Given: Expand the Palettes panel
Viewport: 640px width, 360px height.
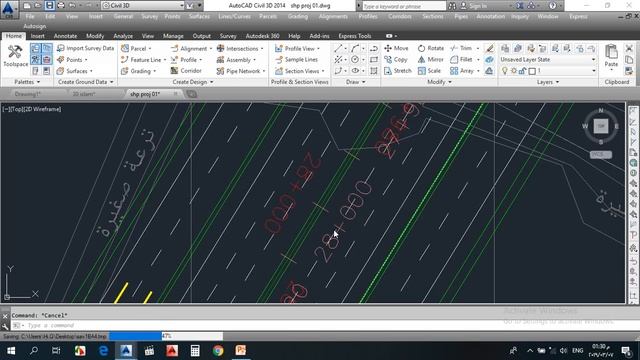Looking at the screenshot, I should (27, 82).
